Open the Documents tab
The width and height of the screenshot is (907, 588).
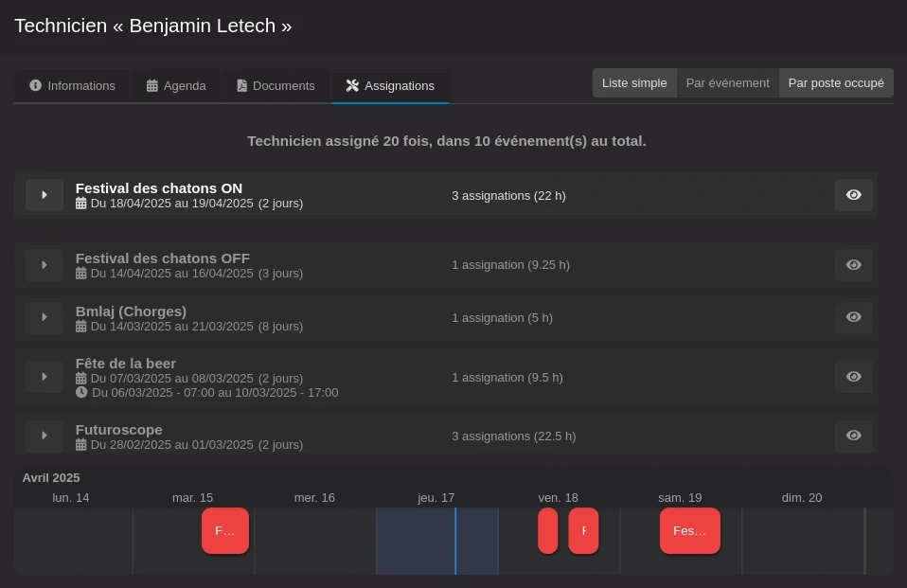pos(275,85)
